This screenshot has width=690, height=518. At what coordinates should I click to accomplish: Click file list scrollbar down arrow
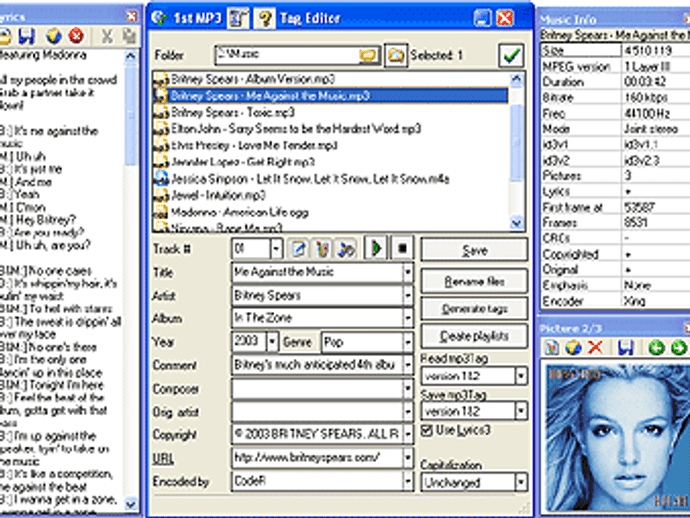click(517, 223)
